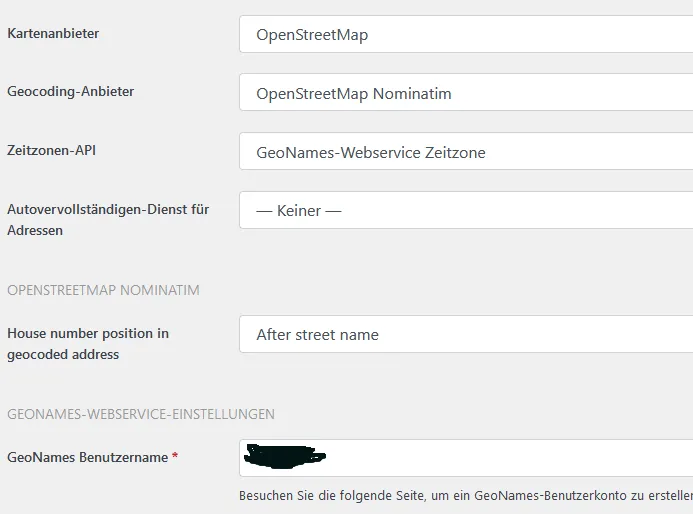Click the GeoNames Benutzername input field
The width and height of the screenshot is (693, 514).
(466, 458)
